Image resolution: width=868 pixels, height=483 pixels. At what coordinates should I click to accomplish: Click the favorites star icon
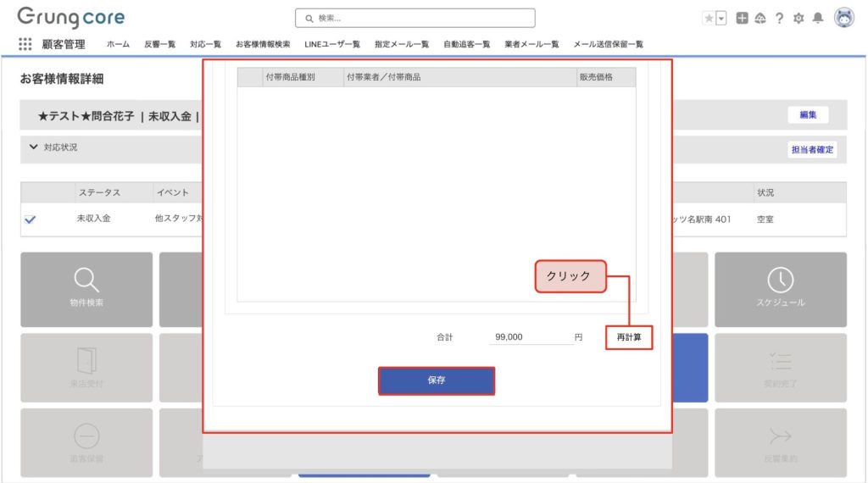tap(708, 18)
